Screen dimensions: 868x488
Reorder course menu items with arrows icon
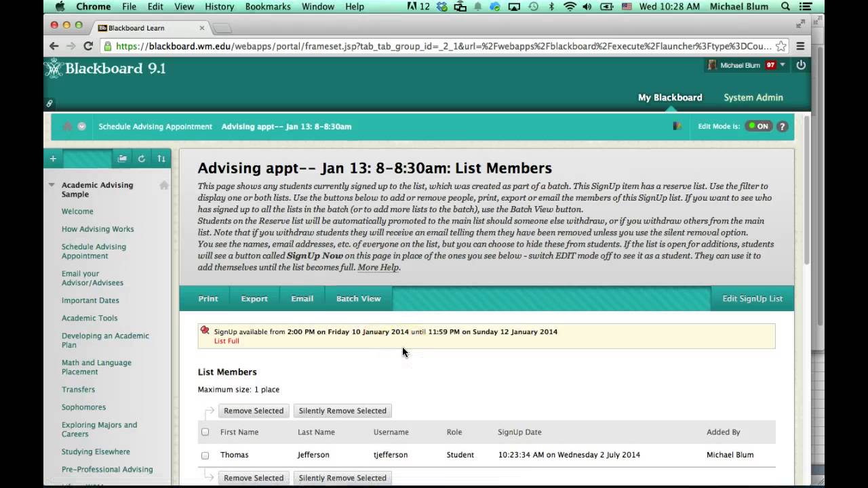coord(161,159)
